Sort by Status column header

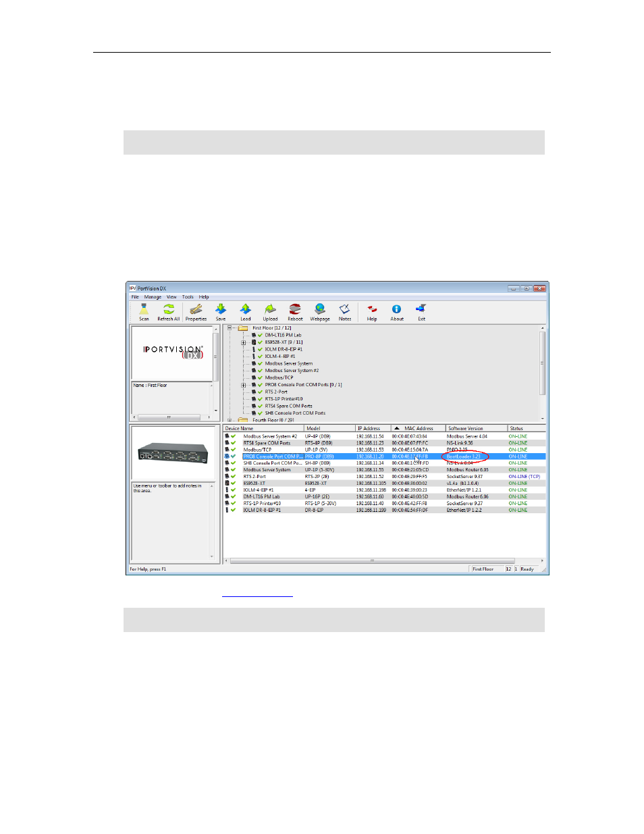point(527,428)
